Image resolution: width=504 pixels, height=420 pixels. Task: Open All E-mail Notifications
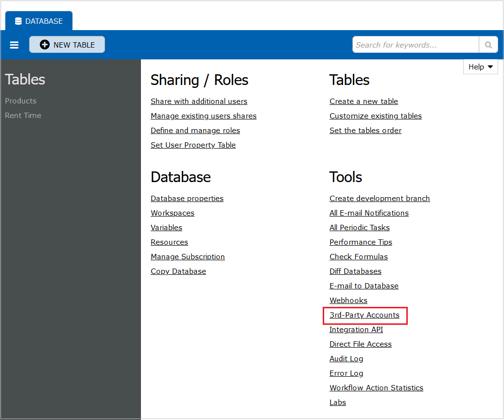[369, 213]
